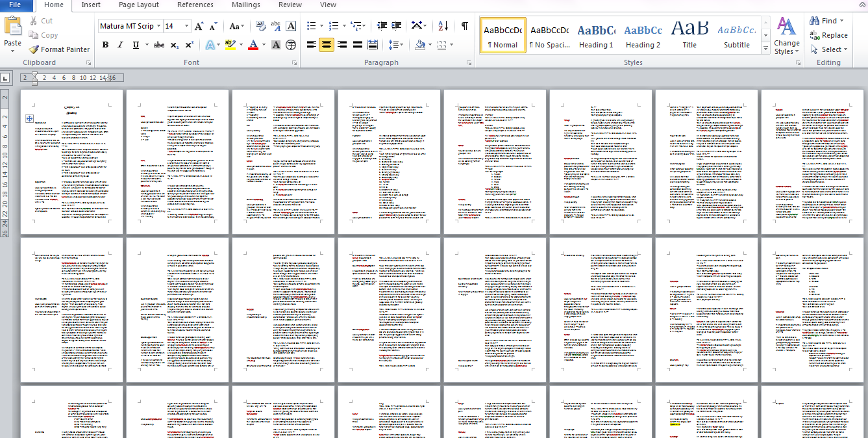Click the horizontal ruler
The image size is (868, 438).
tap(72, 78)
